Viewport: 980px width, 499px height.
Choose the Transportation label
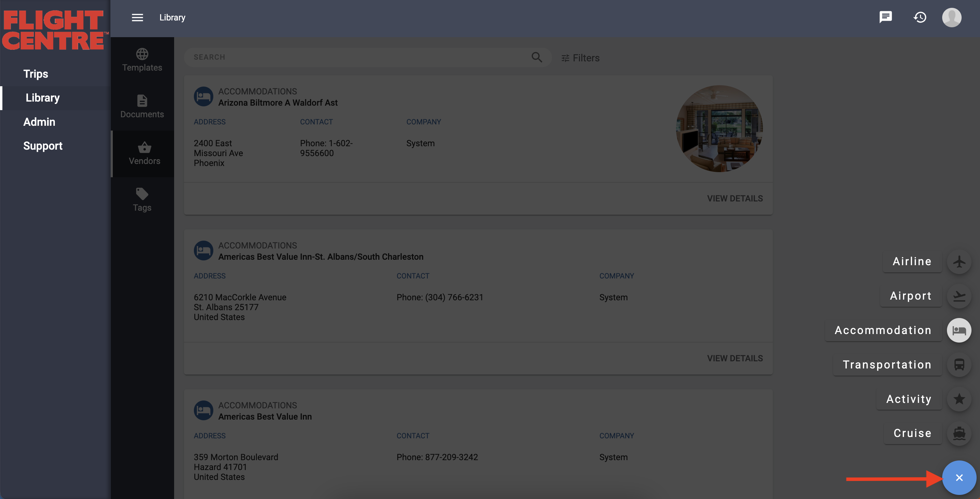pyautogui.click(x=887, y=365)
